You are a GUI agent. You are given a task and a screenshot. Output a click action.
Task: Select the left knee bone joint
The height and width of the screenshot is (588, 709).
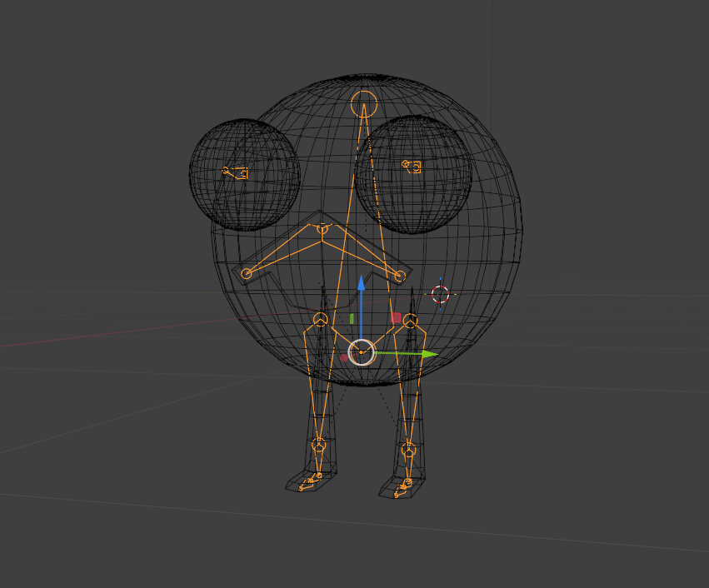coord(319,446)
